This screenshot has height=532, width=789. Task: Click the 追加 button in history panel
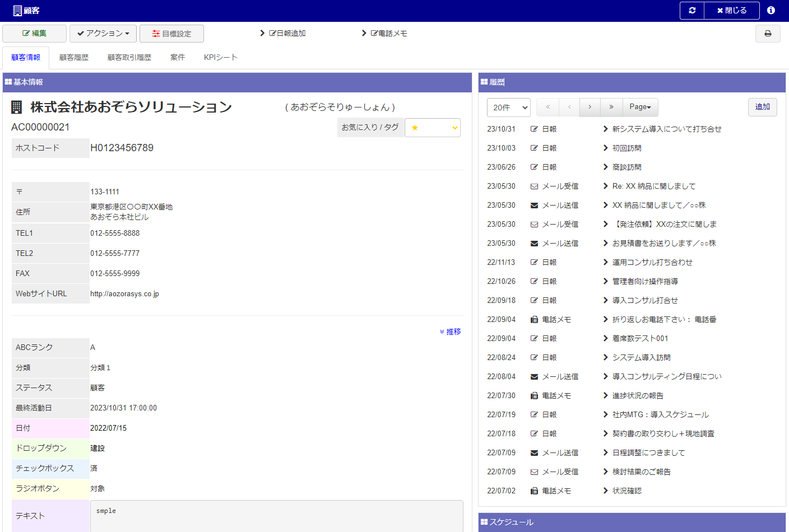pyautogui.click(x=762, y=107)
